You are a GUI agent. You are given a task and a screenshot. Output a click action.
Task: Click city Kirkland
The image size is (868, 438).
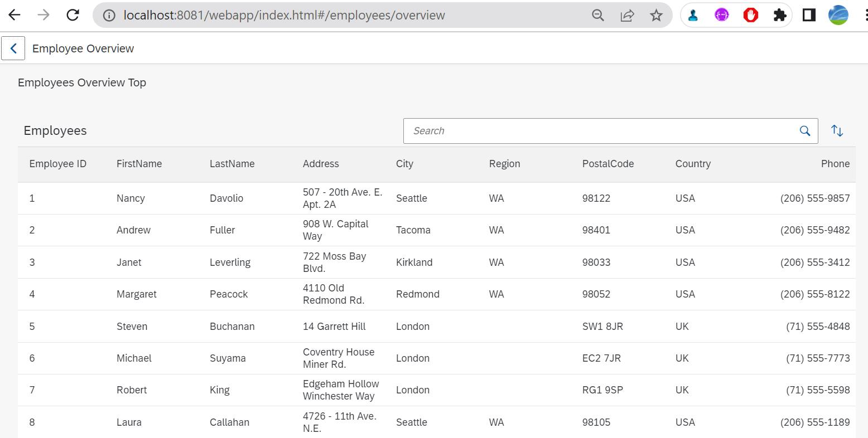(x=414, y=262)
